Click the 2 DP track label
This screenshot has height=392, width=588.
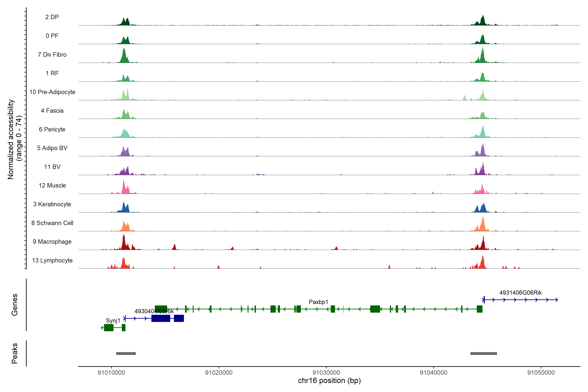pyautogui.click(x=52, y=17)
